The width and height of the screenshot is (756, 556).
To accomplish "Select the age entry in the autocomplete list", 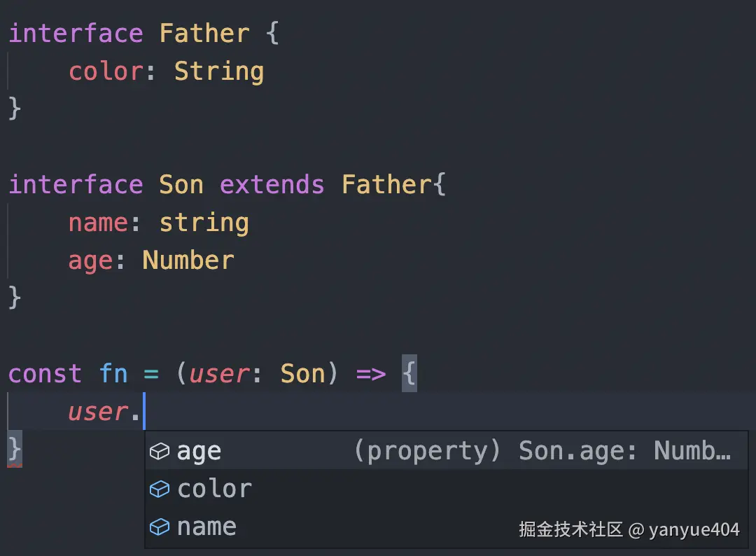I will (199, 452).
